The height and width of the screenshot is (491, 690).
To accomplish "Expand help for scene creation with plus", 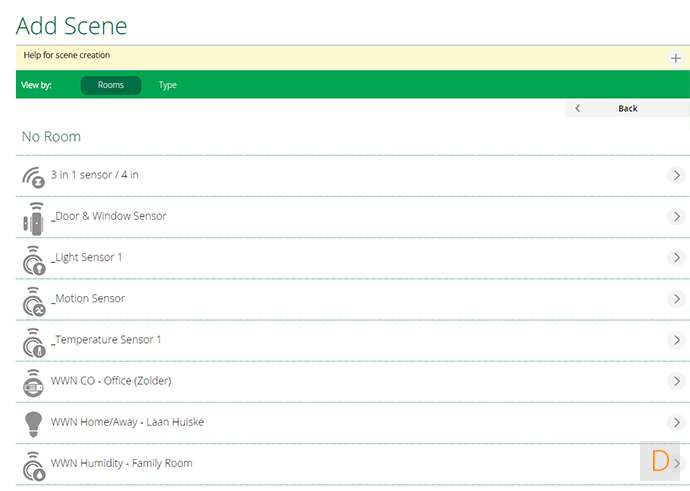I will [676, 58].
